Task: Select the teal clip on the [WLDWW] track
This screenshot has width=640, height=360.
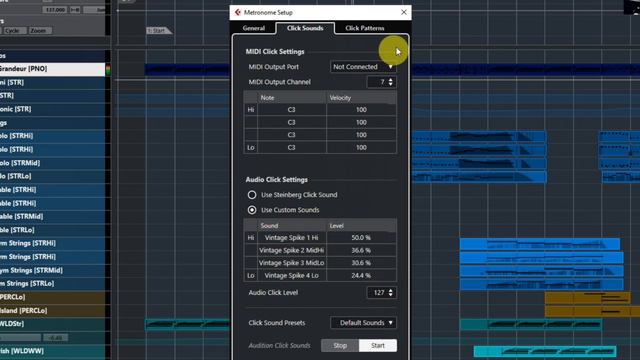Action: [x=544, y=351]
